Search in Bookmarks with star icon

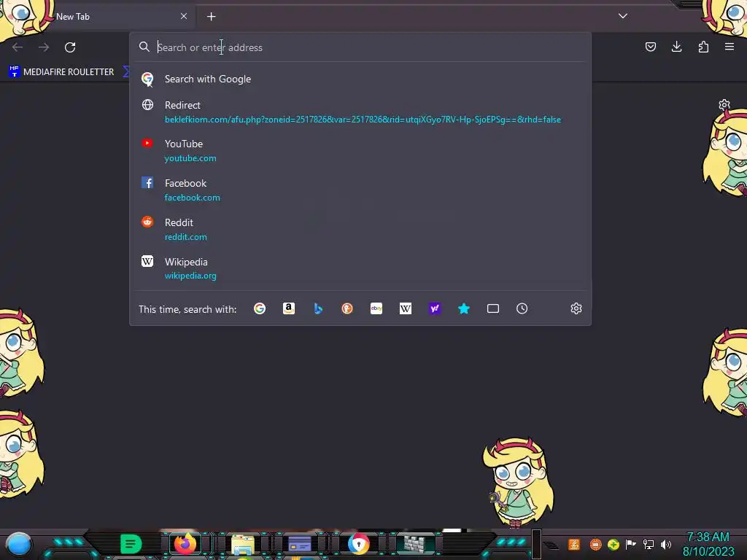pyautogui.click(x=464, y=308)
